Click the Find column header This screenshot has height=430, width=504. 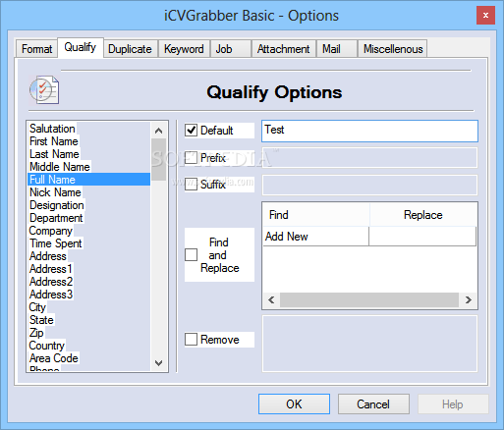316,215
